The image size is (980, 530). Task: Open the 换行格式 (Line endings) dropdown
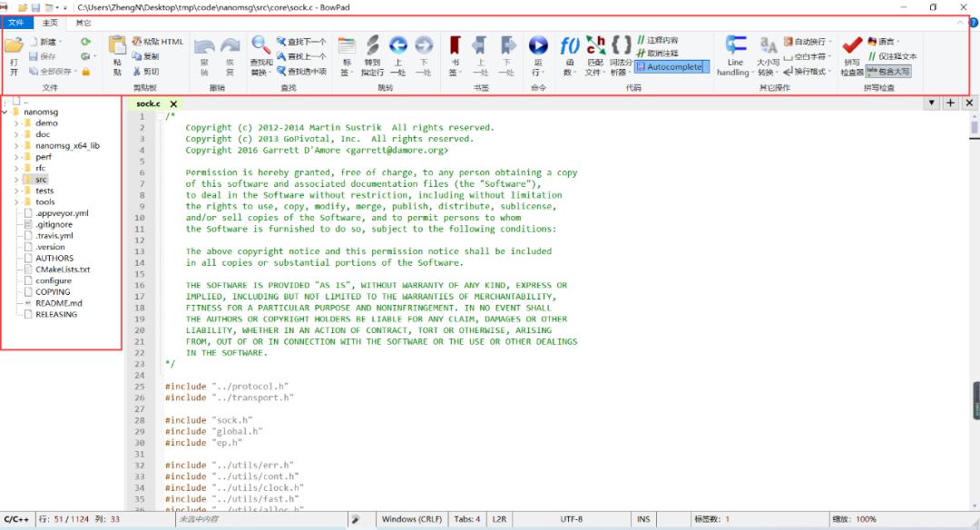(807, 72)
